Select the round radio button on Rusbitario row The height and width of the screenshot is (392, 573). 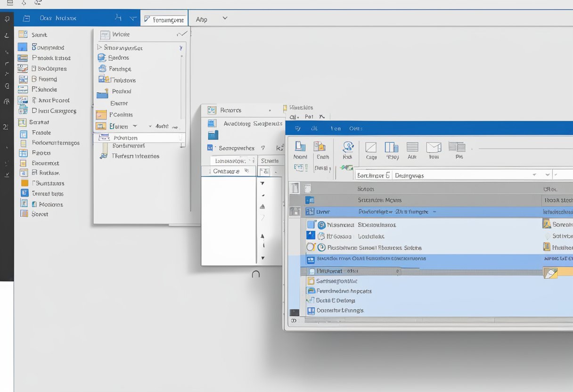click(x=311, y=247)
